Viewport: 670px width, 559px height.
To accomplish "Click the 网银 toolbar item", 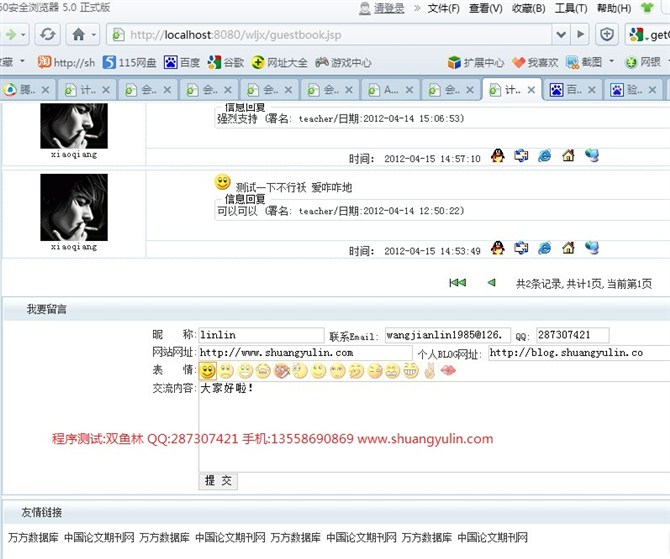I will 643,62.
